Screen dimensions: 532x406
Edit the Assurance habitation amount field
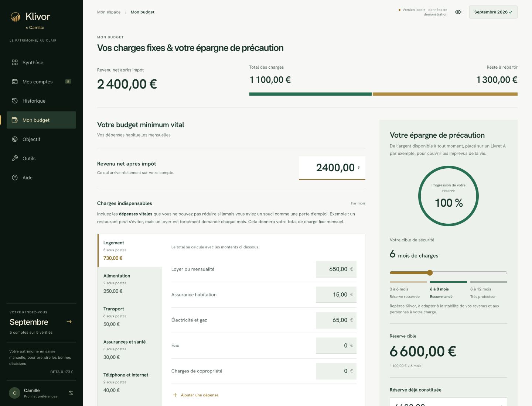coord(336,295)
